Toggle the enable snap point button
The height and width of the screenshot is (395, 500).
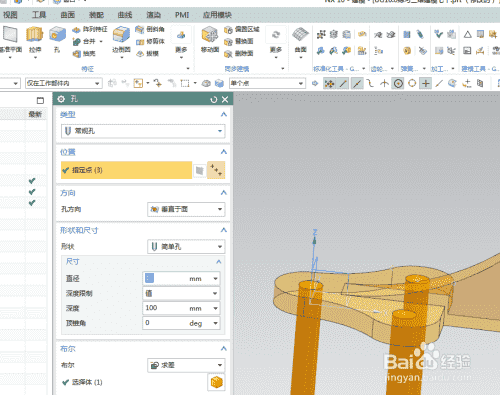[x=329, y=83]
